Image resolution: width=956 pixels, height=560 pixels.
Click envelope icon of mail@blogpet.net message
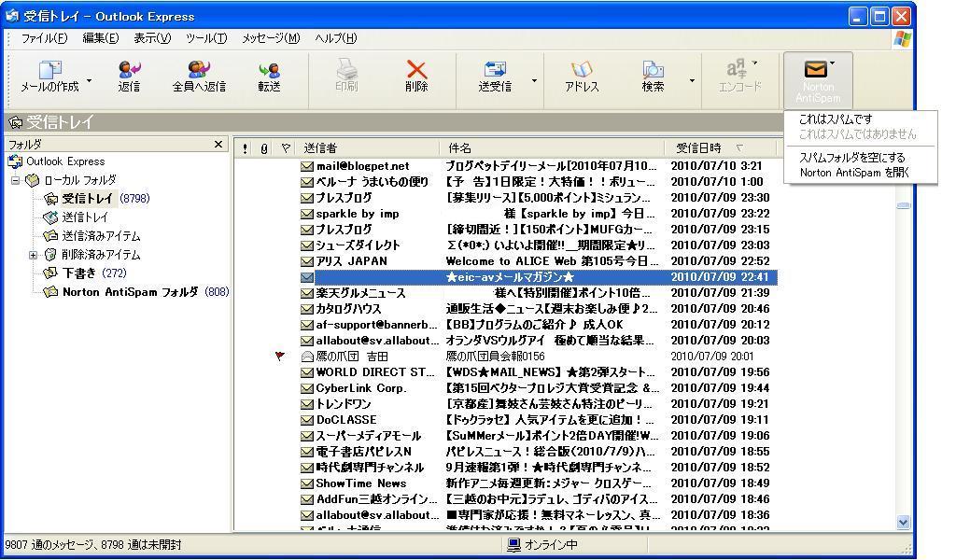tap(307, 166)
